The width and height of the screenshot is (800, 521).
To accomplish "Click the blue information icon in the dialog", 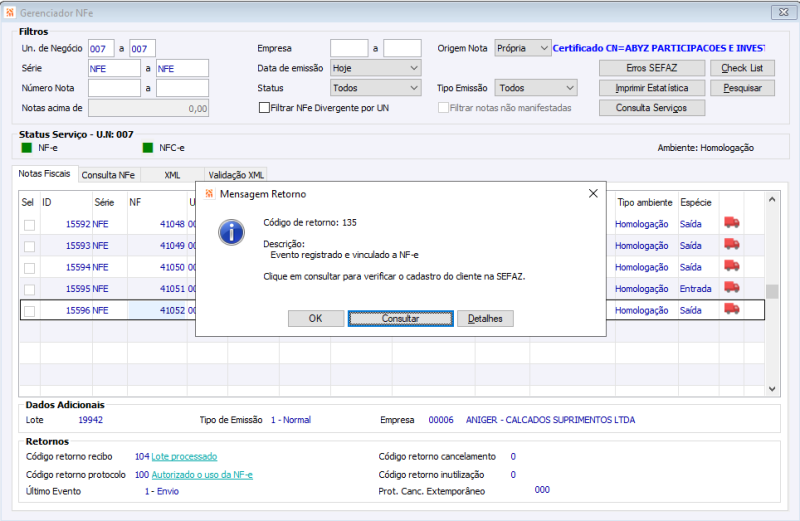I will pos(231,233).
